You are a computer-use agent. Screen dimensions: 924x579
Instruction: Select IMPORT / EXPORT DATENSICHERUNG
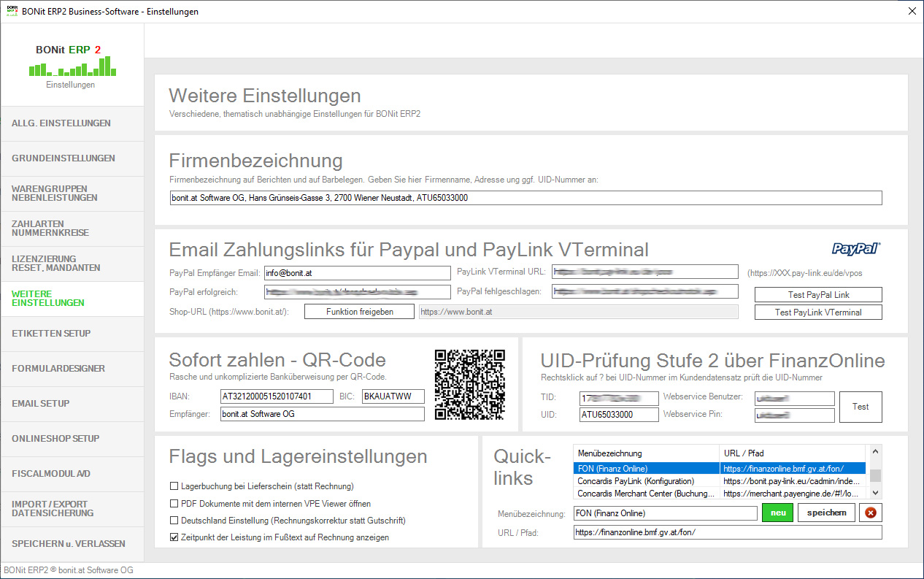pyautogui.click(x=72, y=509)
